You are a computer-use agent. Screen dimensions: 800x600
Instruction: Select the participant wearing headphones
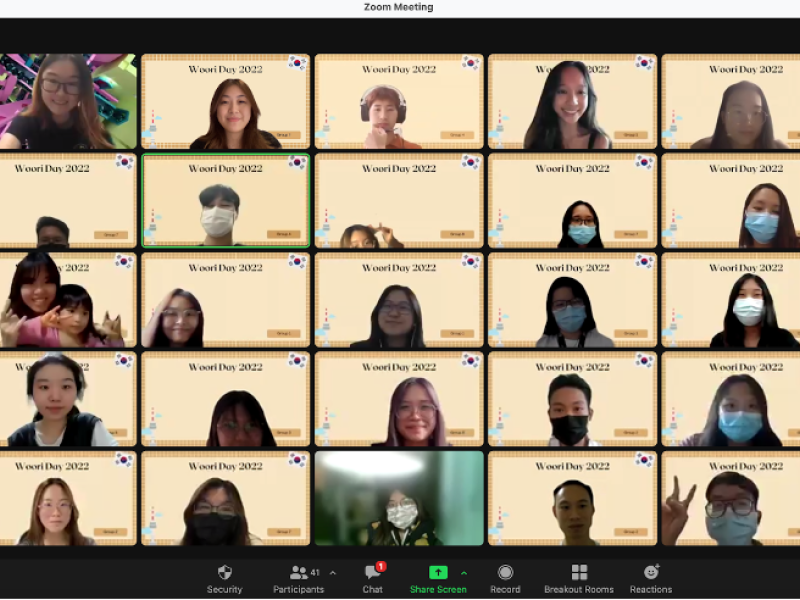[399, 102]
